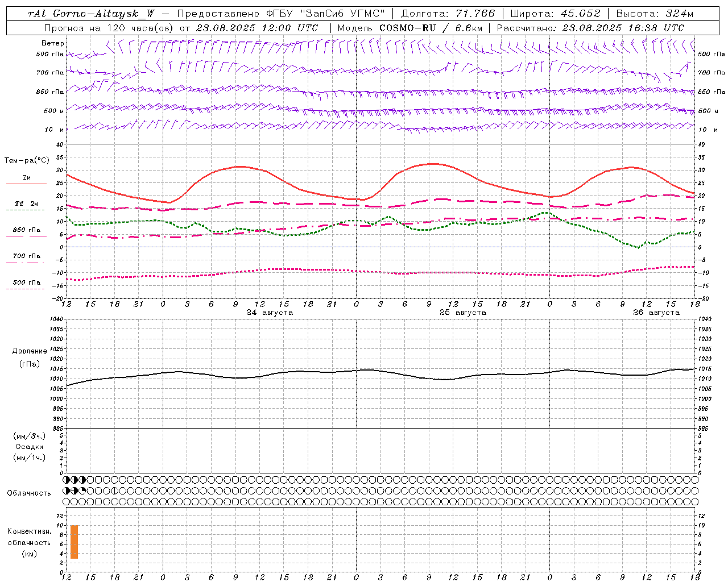Click the Тем-ра(°C) axis label
The height and width of the screenshot is (582, 728).
coord(27,161)
